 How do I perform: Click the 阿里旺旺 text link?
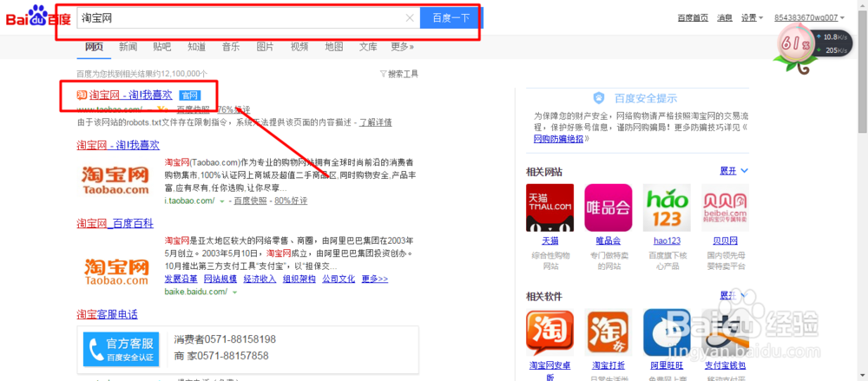point(667,365)
